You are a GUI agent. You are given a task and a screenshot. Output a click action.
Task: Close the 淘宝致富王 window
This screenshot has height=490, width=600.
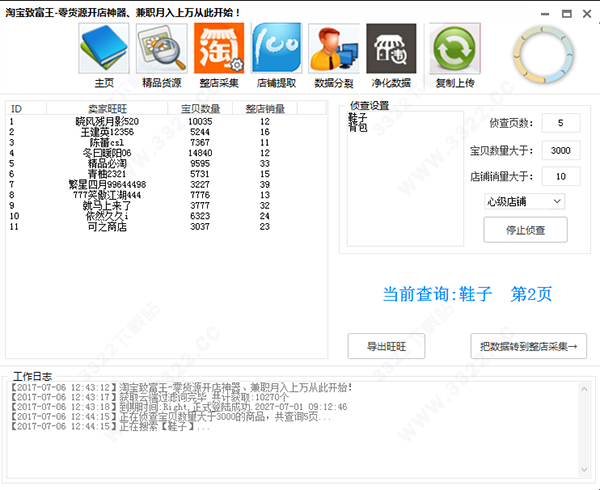point(587,14)
